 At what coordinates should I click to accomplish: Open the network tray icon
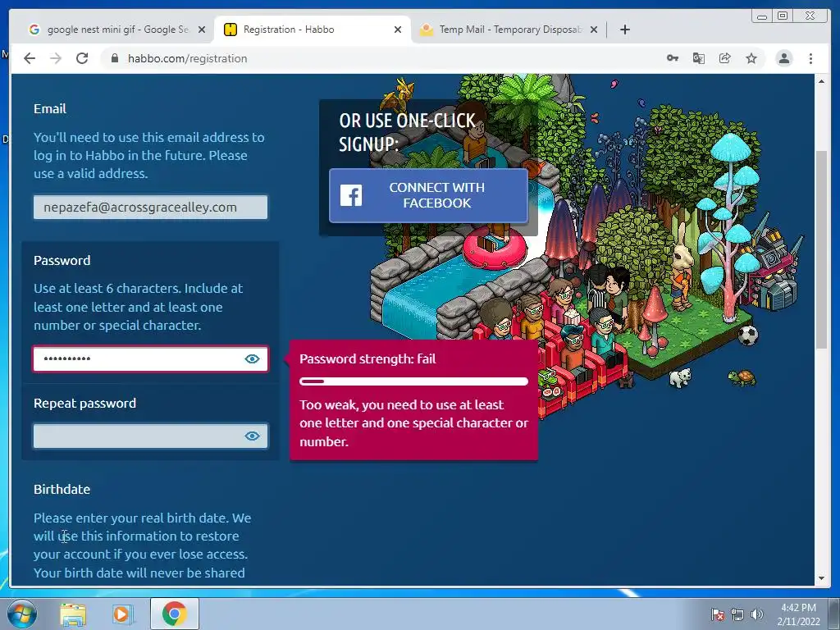tap(737, 614)
